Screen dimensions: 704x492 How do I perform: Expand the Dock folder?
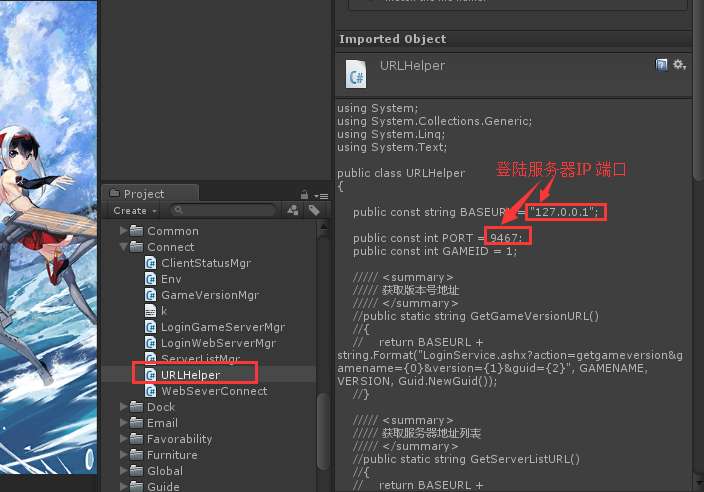[123, 407]
